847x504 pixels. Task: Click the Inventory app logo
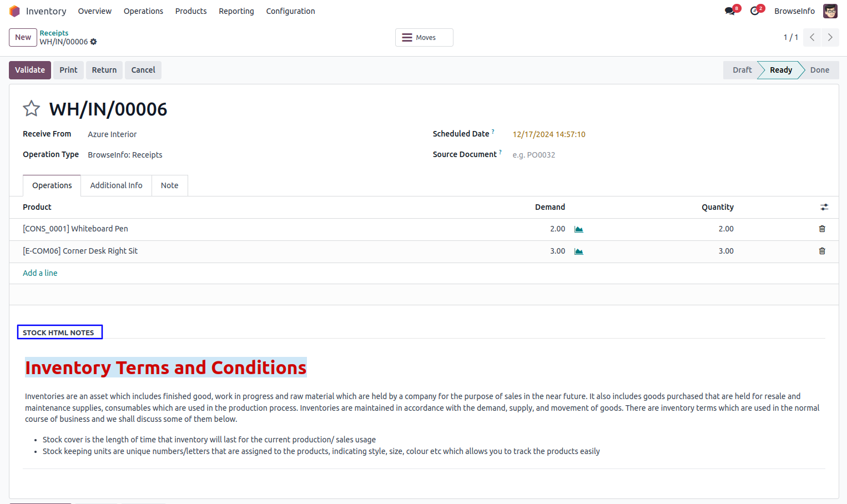pos(15,11)
